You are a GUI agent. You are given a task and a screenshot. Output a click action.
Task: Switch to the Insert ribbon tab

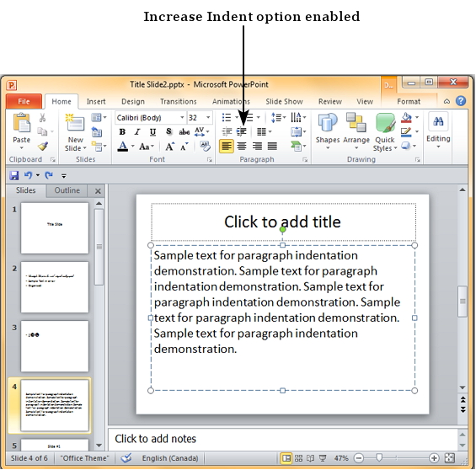click(96, 101)
